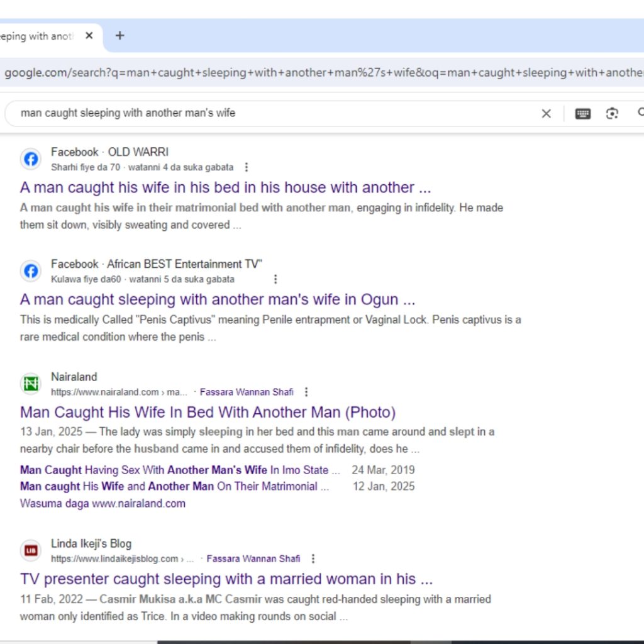Click the '24 Mar, 2019' date
644x644 pixels.
point(383,470)
